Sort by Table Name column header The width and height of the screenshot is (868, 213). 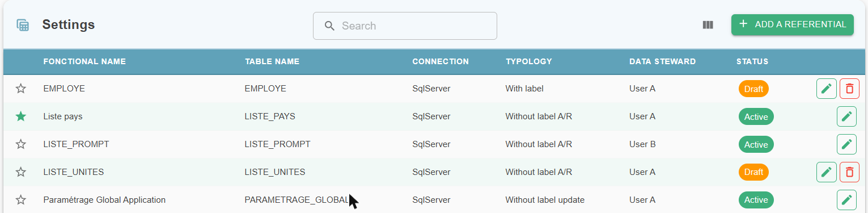point(272,61)
